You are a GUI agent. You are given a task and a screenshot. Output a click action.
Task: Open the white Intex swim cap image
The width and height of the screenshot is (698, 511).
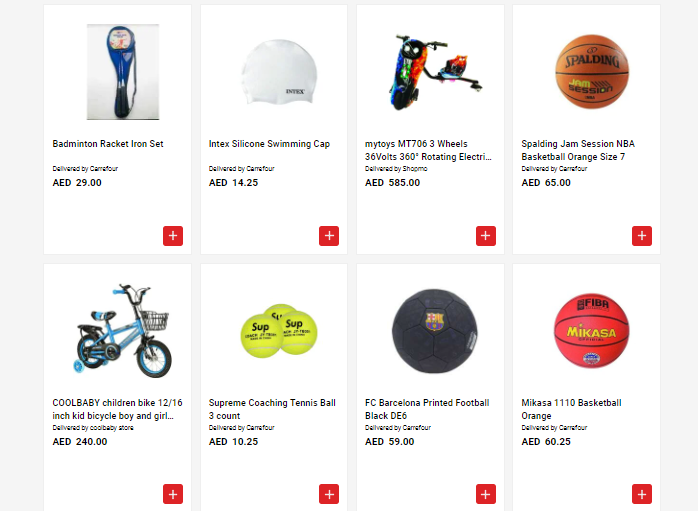click(279, 72)
